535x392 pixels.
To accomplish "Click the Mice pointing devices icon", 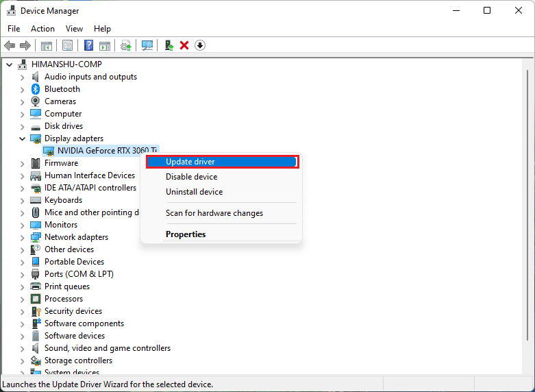I will (x=36, y=212).
